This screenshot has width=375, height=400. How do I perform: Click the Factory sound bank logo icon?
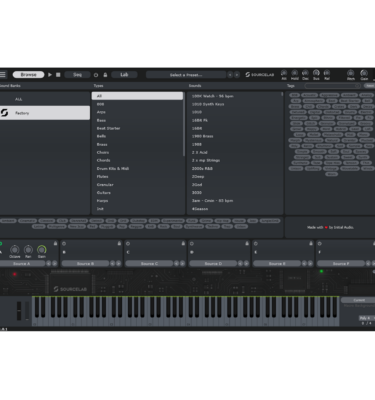point(5,113)
